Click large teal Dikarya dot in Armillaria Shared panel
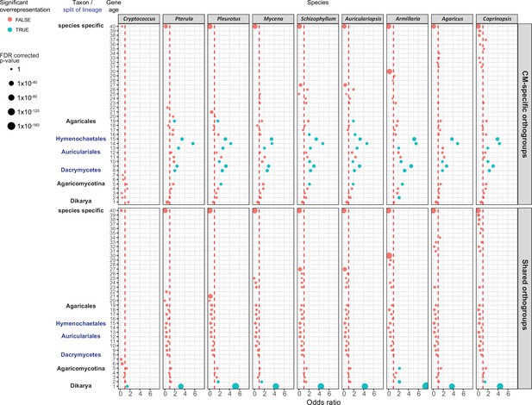Screen dimensions: 532x405 (x=426, y=386)
